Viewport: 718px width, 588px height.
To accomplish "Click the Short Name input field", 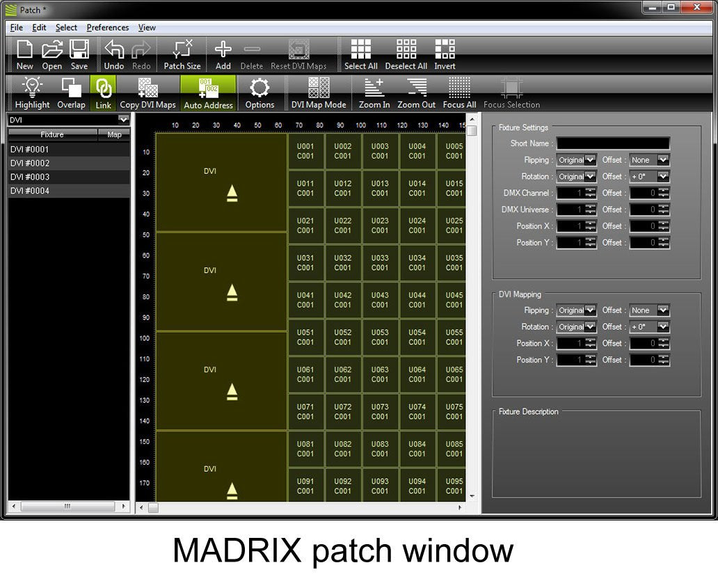I will tap(613, 143).
